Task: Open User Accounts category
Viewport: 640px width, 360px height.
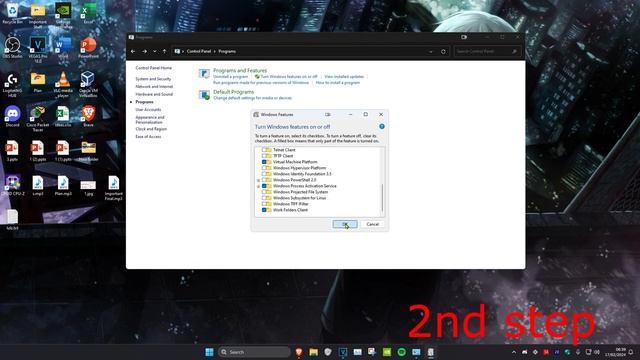Action: coord(148,110)
